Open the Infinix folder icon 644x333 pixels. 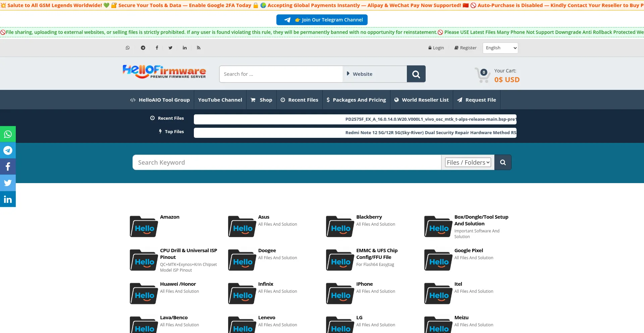coord(242,293)
